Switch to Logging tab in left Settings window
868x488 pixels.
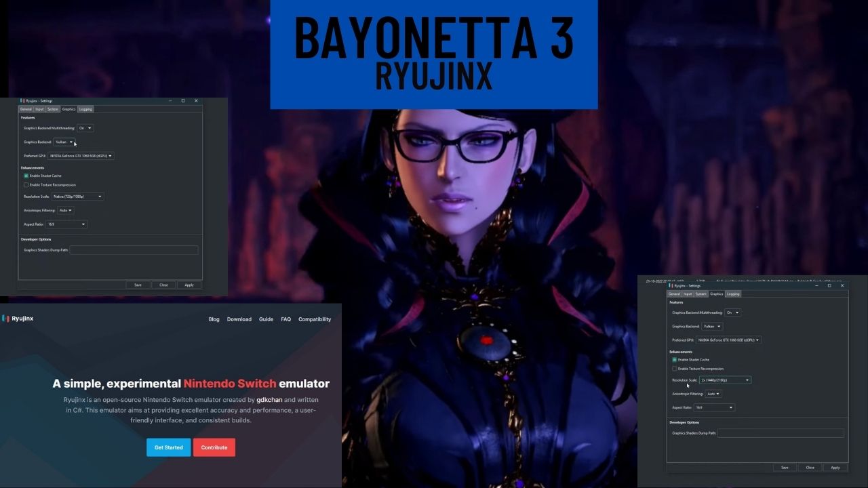[x=85, y=109]
